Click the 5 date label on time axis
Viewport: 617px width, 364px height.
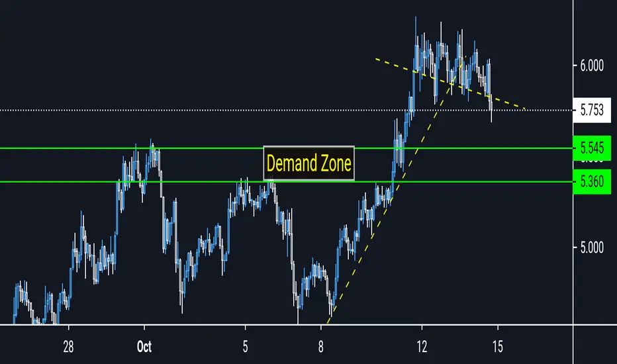[245, 347]
